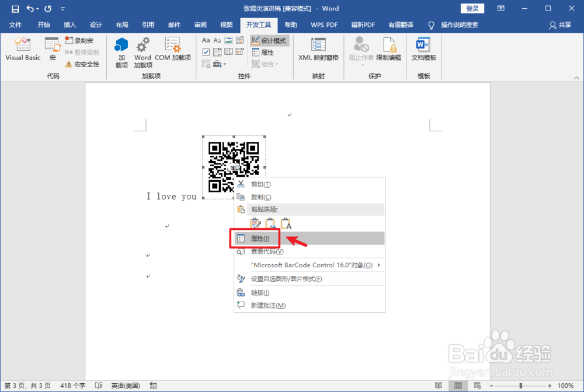The width and height of the screenshot is (584, 392).
Task: Switch to the WPS PDF tab
Action: coord(324,25)
